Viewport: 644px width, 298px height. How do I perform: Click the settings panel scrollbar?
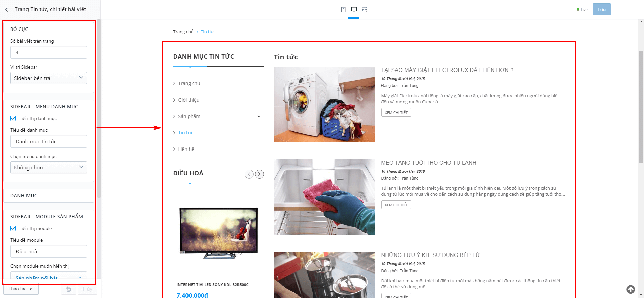tap(99, 109)
